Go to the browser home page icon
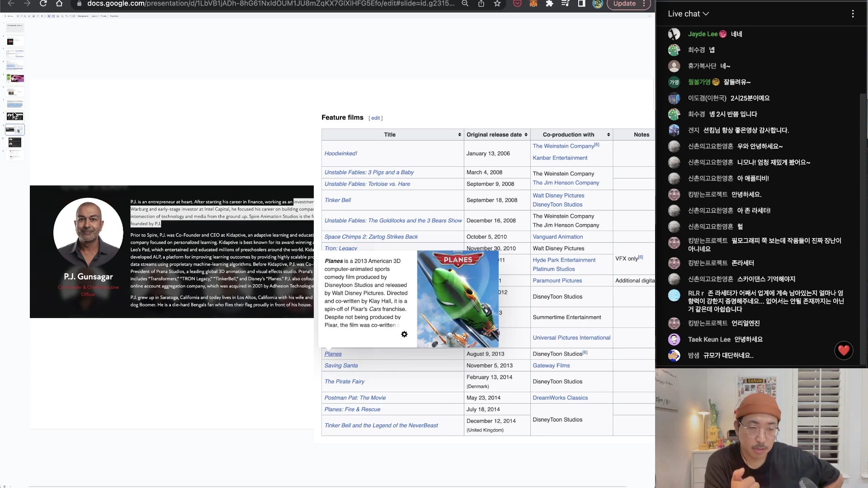Screen dimensions: 868x488 click(59, 4)
